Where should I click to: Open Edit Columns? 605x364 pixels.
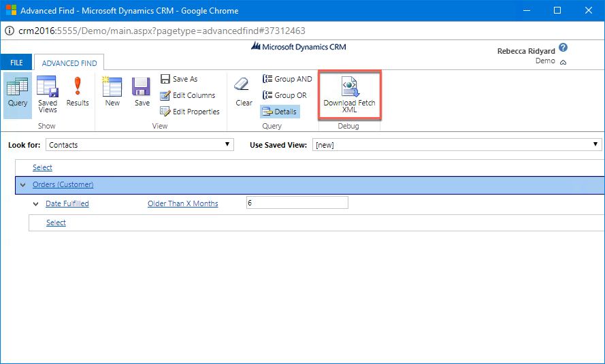point(188,95)
